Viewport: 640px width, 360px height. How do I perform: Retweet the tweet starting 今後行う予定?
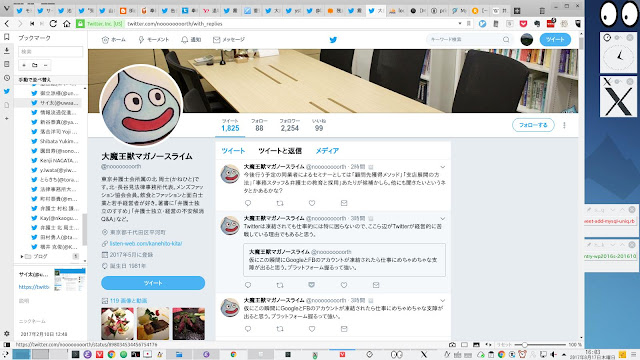click(x=280, y=203)
